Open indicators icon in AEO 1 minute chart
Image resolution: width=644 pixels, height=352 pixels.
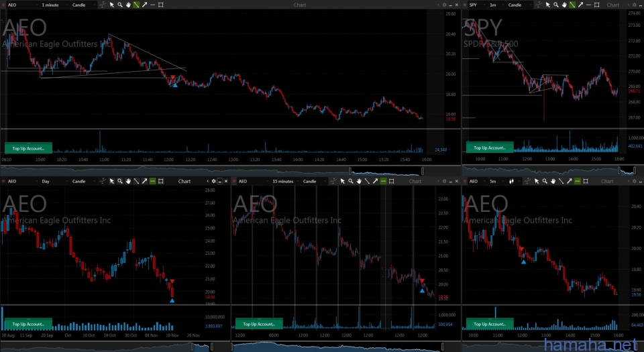coord(103,5)
